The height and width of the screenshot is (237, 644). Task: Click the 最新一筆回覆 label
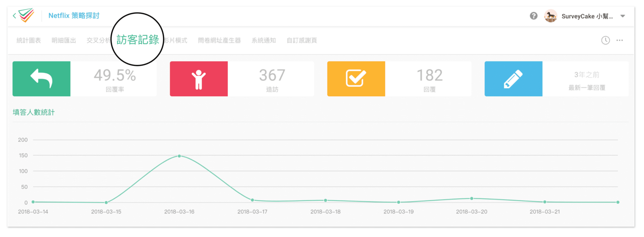pyautogui.click(x=586, y=87)
